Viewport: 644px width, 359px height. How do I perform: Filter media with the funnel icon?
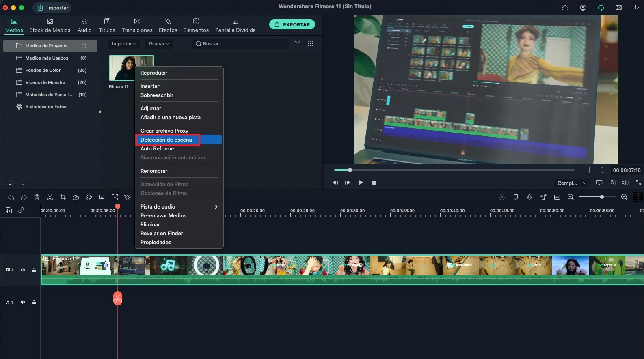tap(298, 44)
